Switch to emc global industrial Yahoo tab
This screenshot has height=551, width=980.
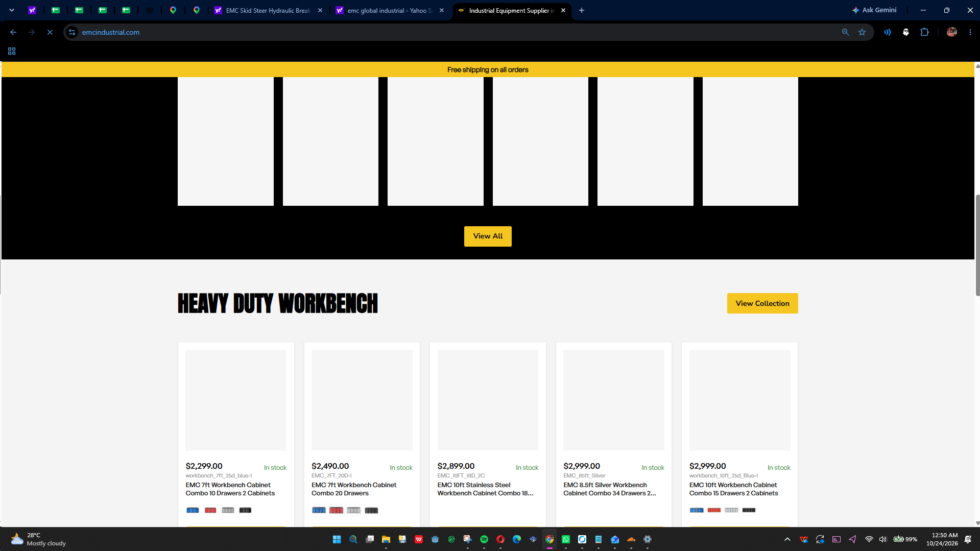[390, 10]
